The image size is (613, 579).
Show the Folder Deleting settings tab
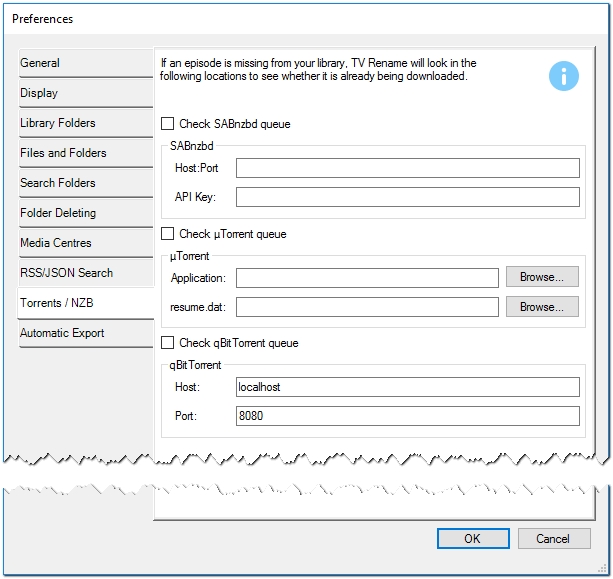(x=85, y=213)
